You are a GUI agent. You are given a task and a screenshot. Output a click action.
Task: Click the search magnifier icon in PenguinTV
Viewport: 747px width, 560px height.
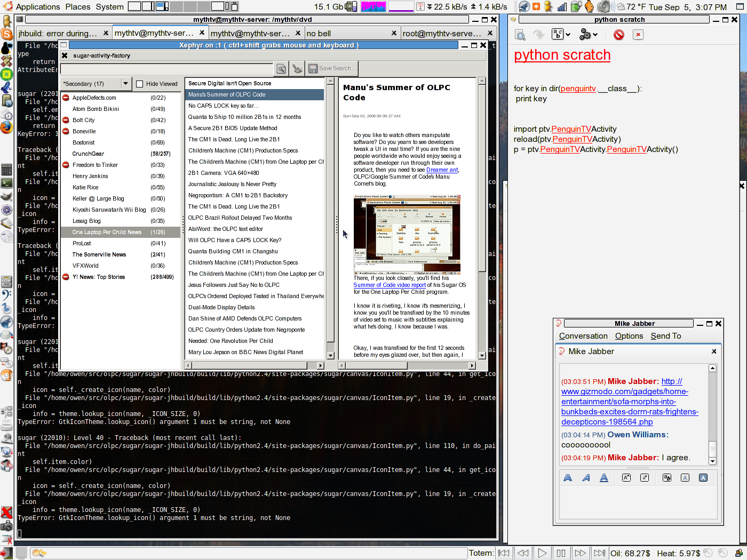coord(281,68)
